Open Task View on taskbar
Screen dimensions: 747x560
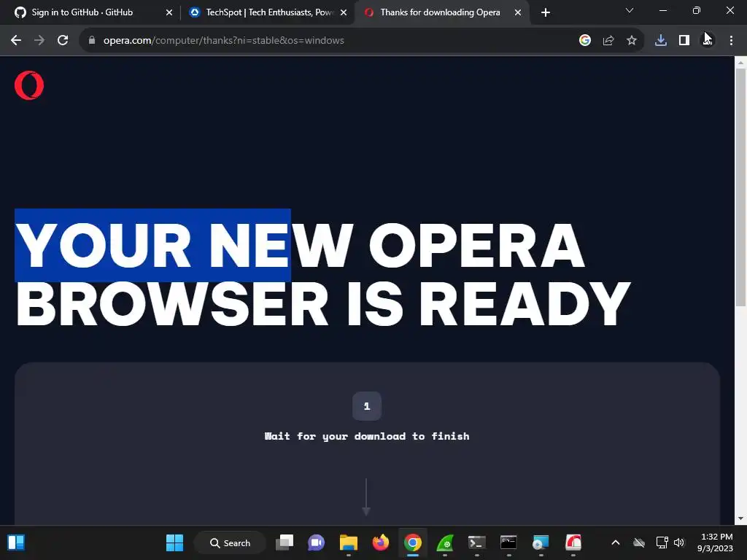click(x=285, y=542)
